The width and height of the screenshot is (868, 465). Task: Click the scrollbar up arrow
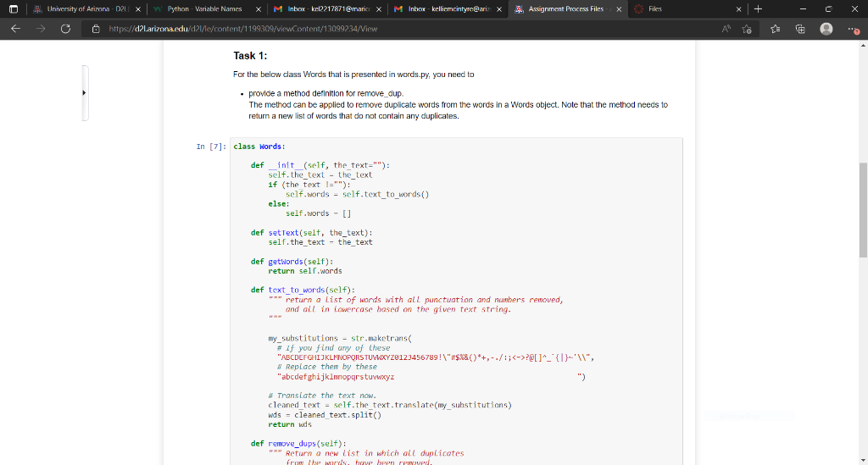click(863, 46)
